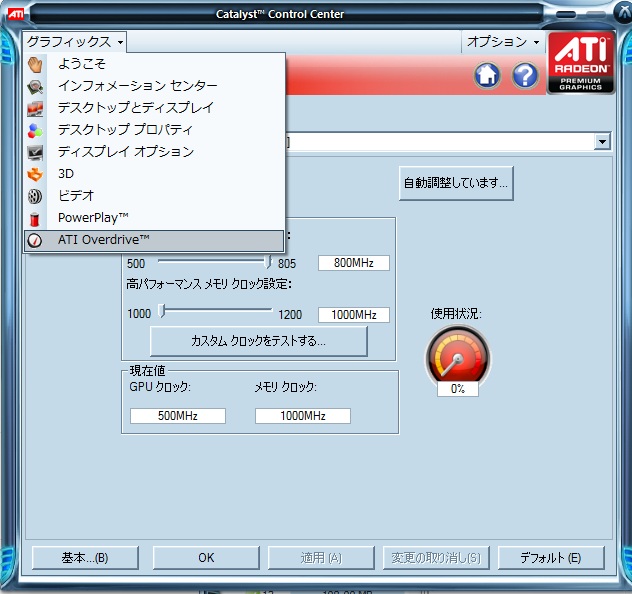Click the デスクトップ プロパティ color balls icon

[35, 130]
